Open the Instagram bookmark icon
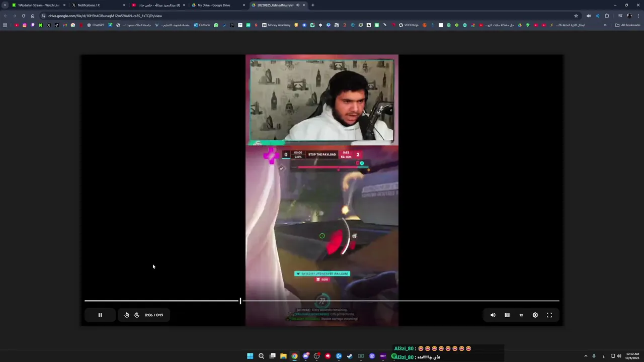 tap(25, 25)
